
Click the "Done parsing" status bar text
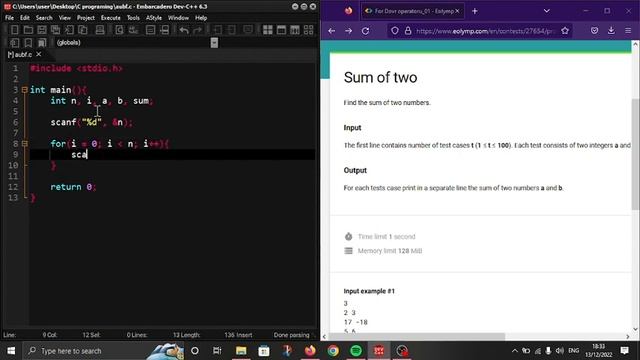click(x=291, y=335)
